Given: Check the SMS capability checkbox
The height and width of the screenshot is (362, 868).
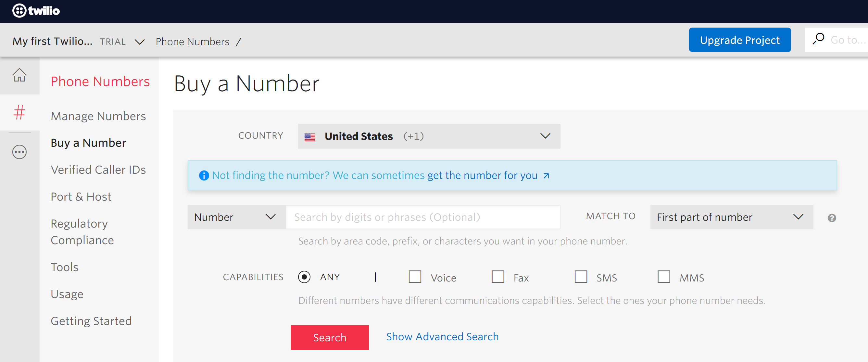Looking at the screenshot, I should tap(581, 277).
